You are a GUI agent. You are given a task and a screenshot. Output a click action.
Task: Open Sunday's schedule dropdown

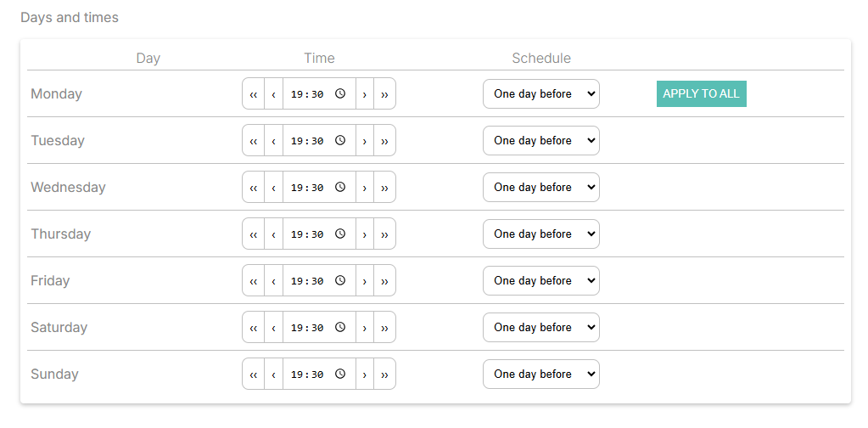pos(540,374)
